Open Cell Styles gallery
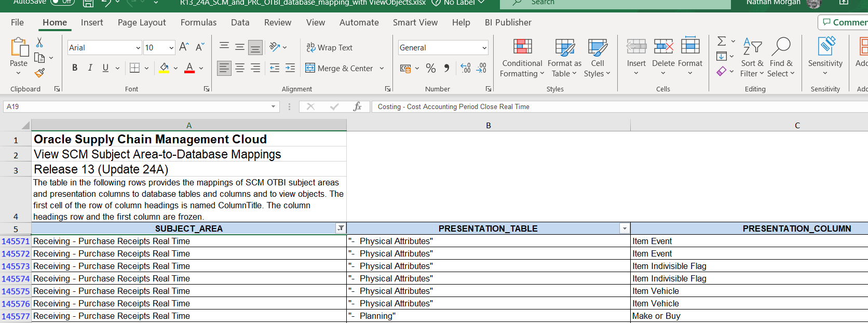Screen dimensions: 868x323 tap(597, 58)
